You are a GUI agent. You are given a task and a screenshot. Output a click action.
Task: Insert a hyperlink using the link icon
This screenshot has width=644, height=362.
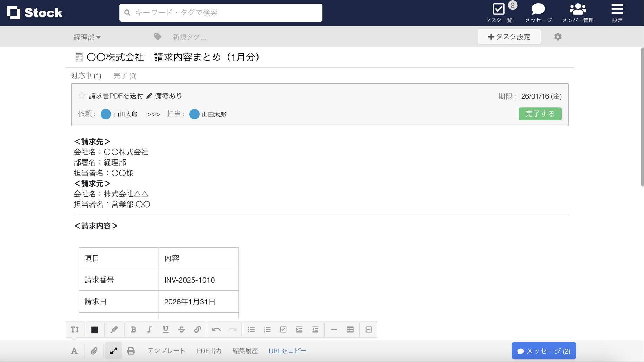[198, 329]
